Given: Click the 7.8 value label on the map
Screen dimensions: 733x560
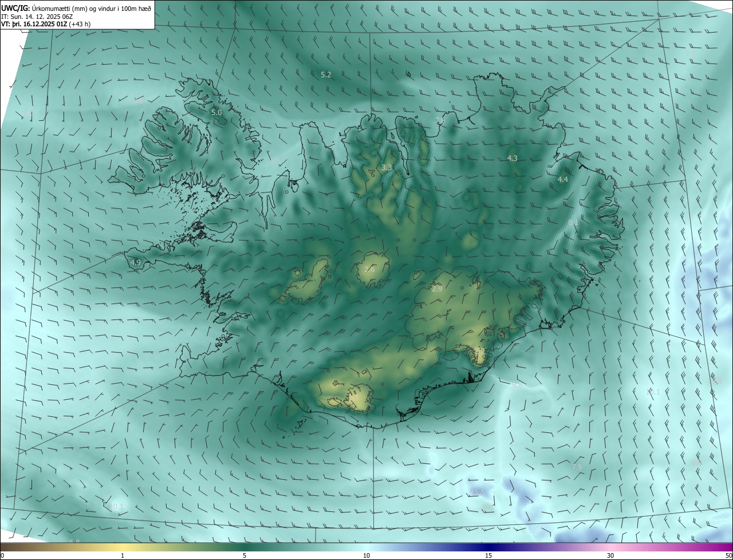Looking at the screenshot, I should (440, 120).
